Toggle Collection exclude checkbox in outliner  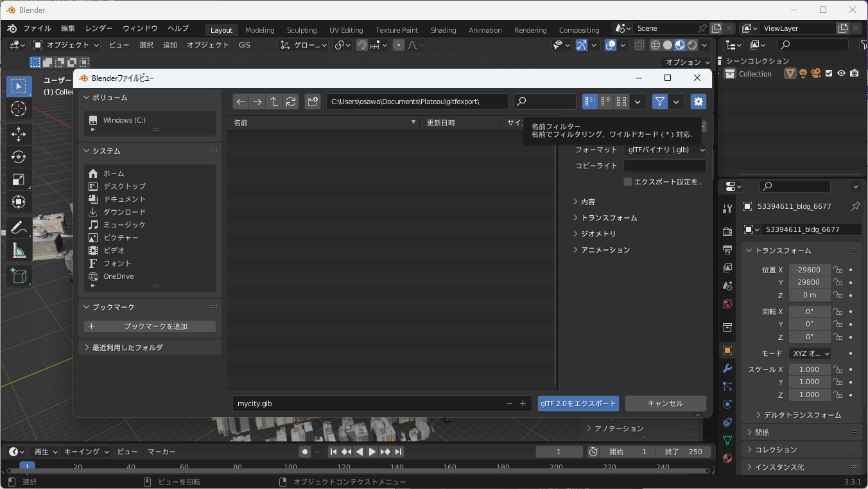(x=829, y=74)
